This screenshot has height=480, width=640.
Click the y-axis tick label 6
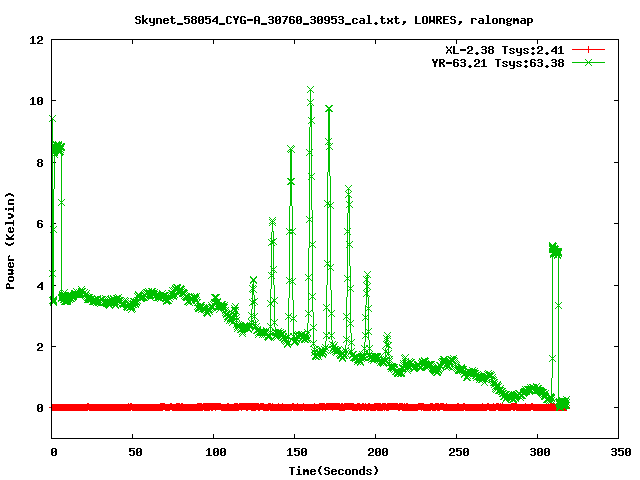coord(40,224)
